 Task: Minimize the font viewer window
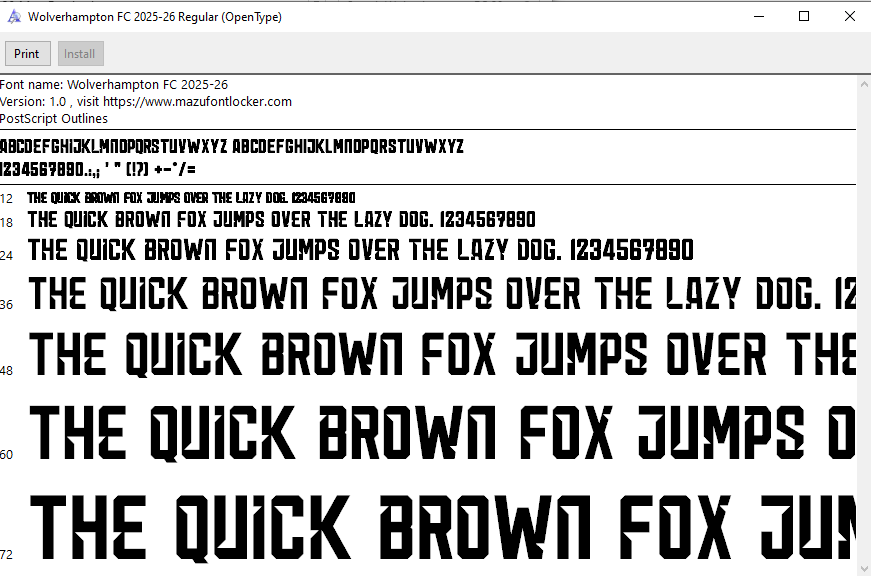pyautogui.click(x=758, y=17)
